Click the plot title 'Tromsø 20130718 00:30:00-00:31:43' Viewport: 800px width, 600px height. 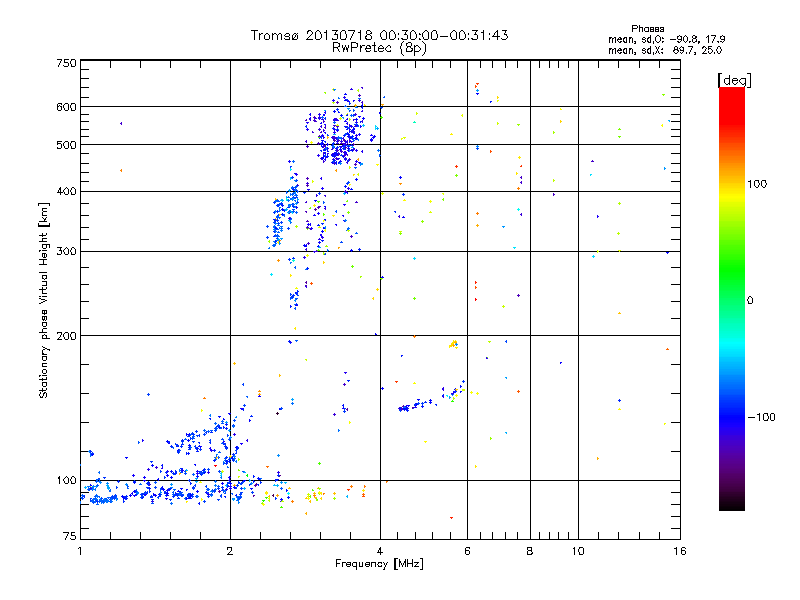click(x=379, y=35)
